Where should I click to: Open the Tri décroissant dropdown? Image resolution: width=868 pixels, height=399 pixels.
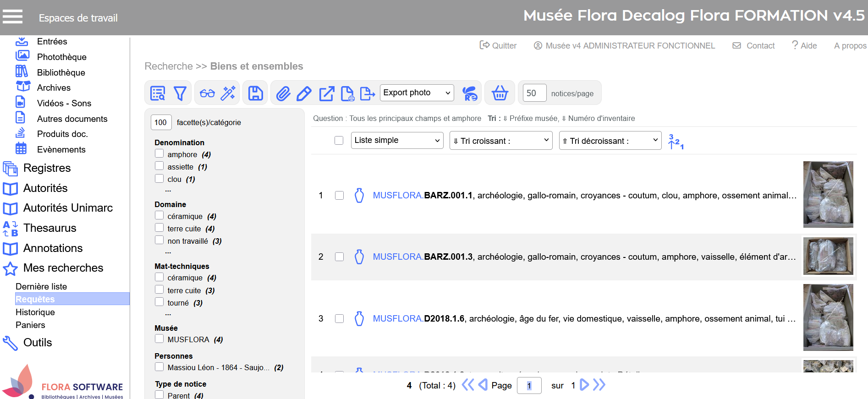[610, 141]
